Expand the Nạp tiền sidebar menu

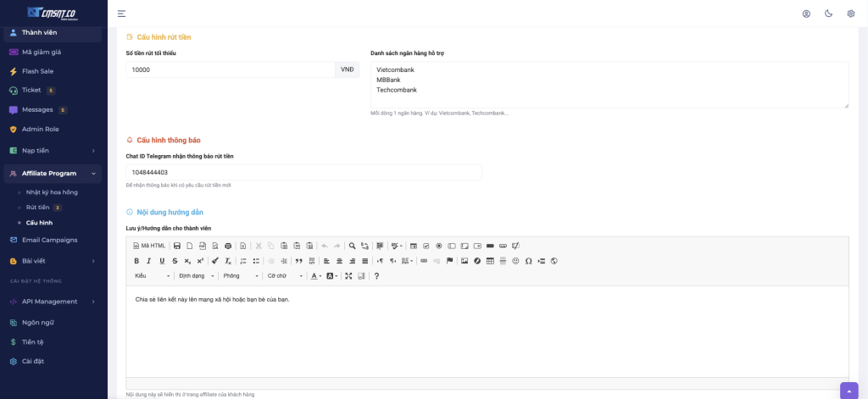coord(53,151)
